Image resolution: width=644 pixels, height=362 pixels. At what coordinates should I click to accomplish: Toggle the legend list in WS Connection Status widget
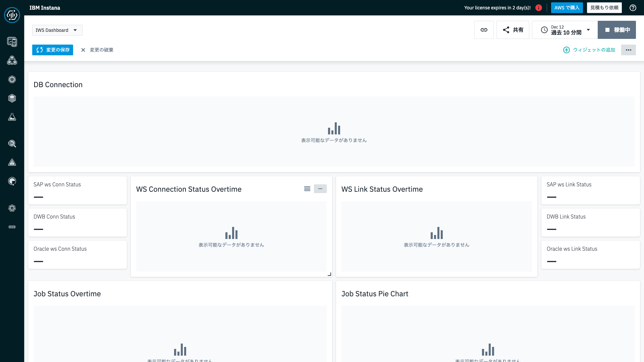pos(307,189)
